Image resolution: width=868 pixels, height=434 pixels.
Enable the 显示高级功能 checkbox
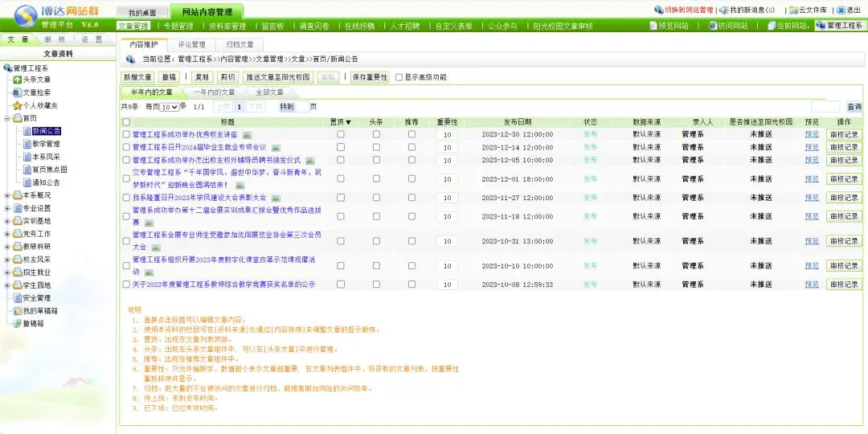coord(399,77)
